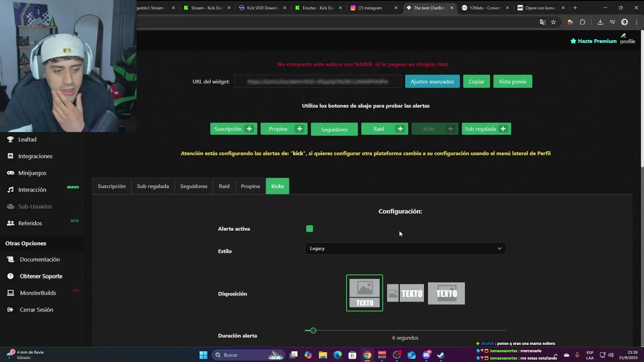Open Microsoft Edge from the taskbar

338,355
